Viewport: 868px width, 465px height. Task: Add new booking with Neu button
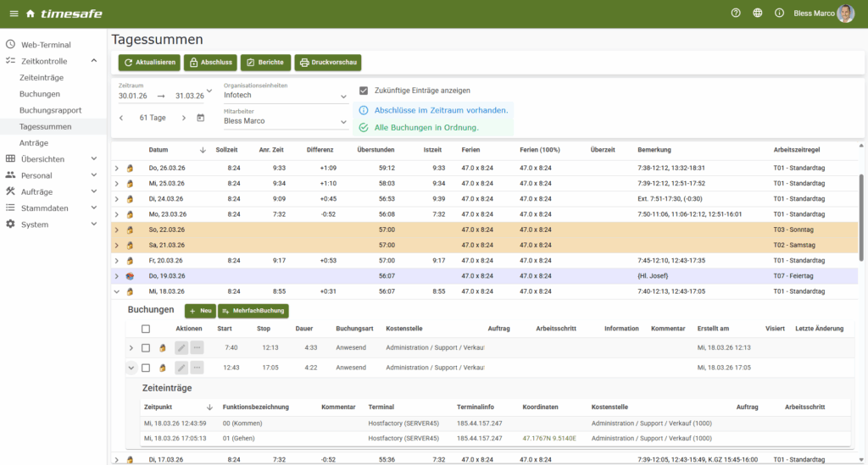pos(200,311)
